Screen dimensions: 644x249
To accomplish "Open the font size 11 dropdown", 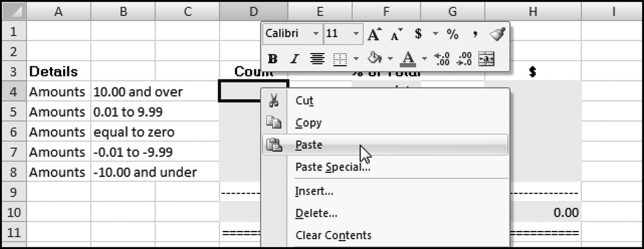I will (356, 34).
